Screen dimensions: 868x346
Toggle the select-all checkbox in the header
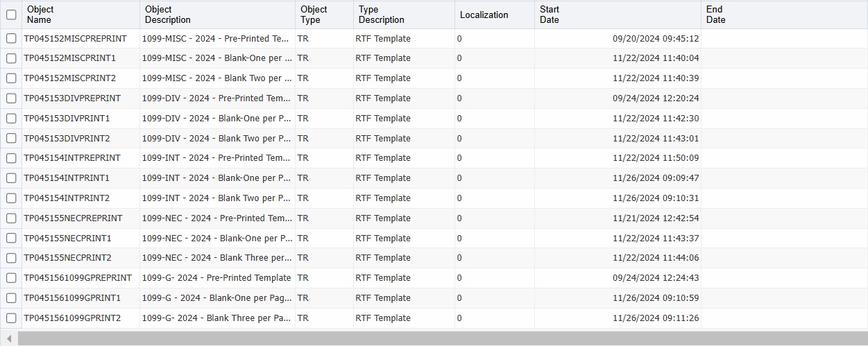[x=11, y=15]
